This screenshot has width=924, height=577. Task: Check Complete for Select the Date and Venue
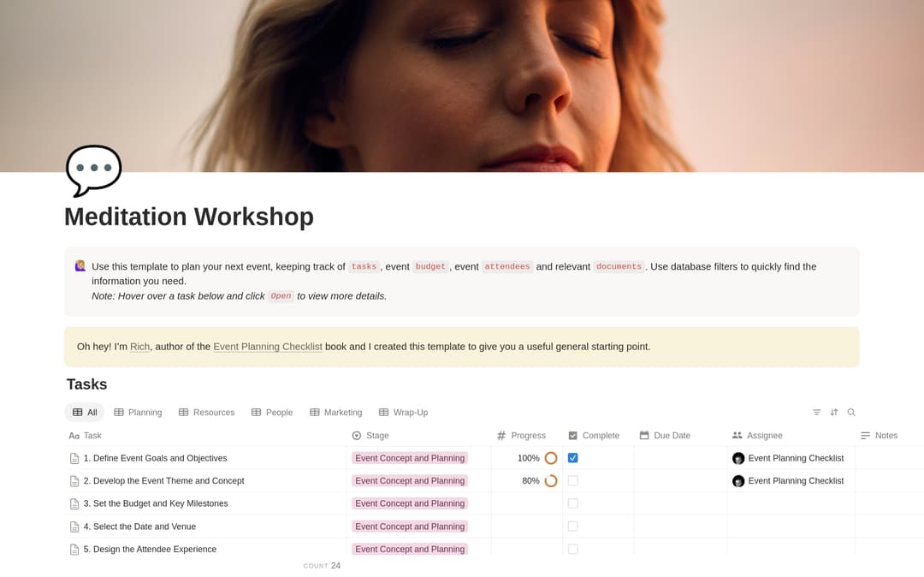pyautogui.click(x=572, y=526)
